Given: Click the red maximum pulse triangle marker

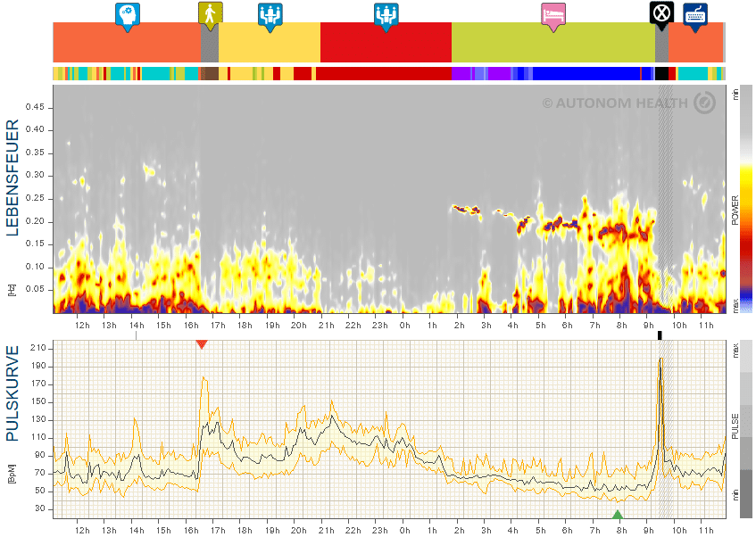Looking at the screenshot, I should pyautogui.click(x=202, y=344).
